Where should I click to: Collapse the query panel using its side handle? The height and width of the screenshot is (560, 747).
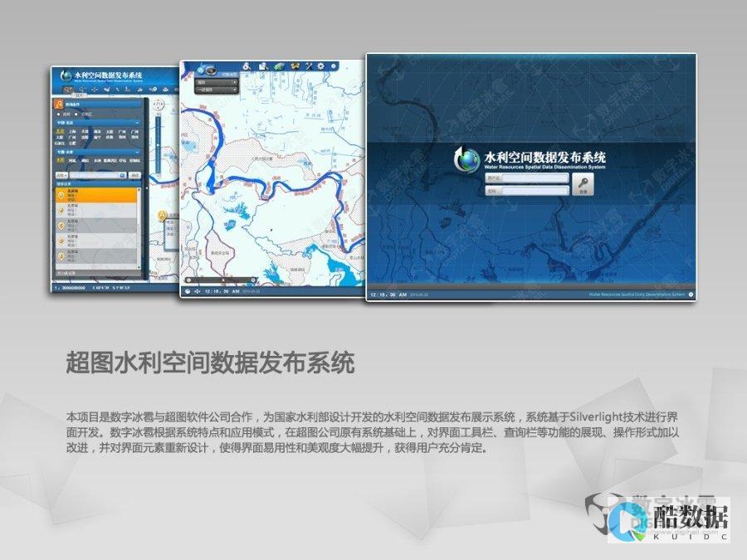[147, 188]
